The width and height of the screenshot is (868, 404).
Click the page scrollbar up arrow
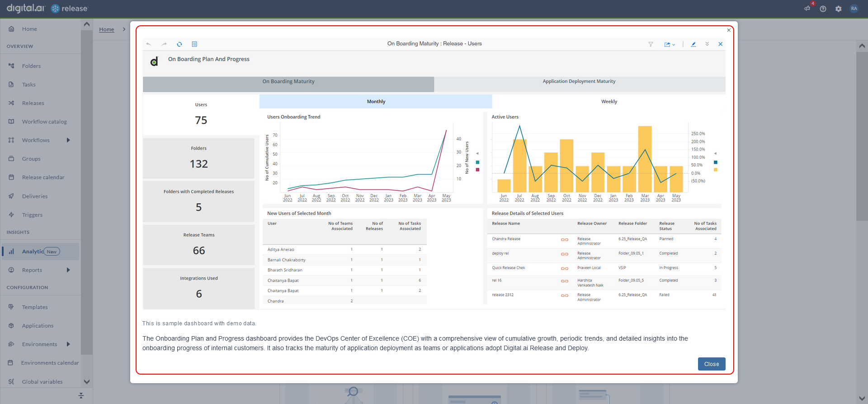point(862,46)
